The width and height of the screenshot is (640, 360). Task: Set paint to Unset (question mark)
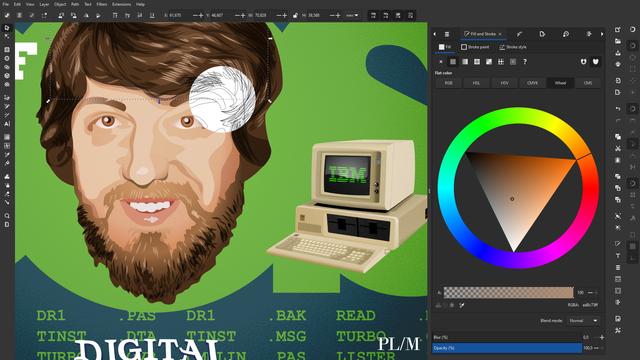pos(525,62)
